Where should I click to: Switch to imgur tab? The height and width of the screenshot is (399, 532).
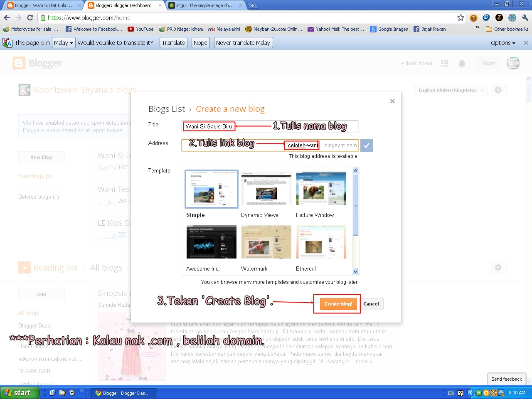tap(205, 5)
